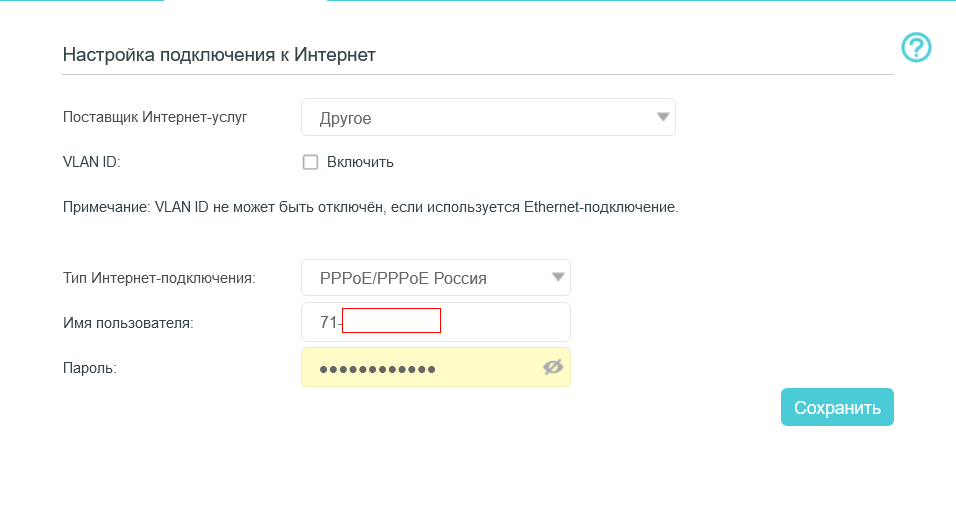
Task: Click the Включить checkbox label text
Action: [360, 162]
